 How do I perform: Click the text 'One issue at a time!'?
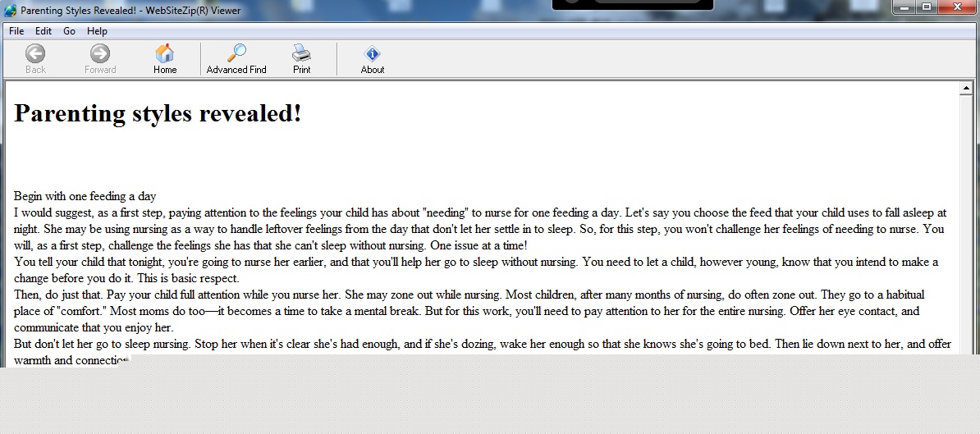(x=479, y=245)
